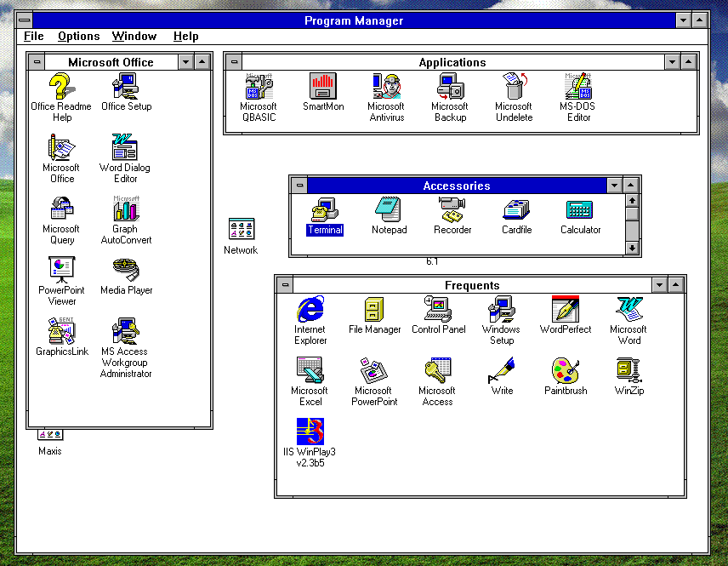Image resolution: width=728 pixels, height=566 pixels.
Task: Select the Microsoft Office pencil icon
Action: pyautogui.click(x=61, y=148)
